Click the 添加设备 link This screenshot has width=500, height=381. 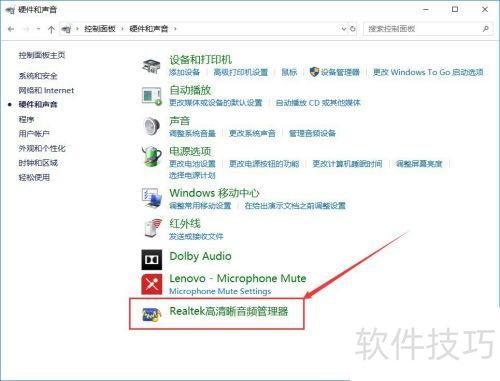[184, 72]
